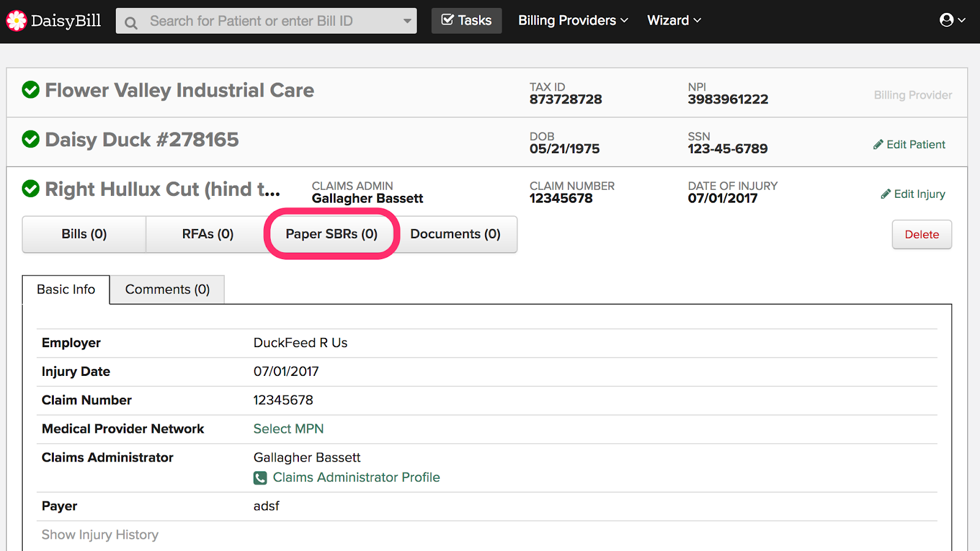Click the DOB value 05/21/1975
The image size is (980, 551).
click(565, 149)
